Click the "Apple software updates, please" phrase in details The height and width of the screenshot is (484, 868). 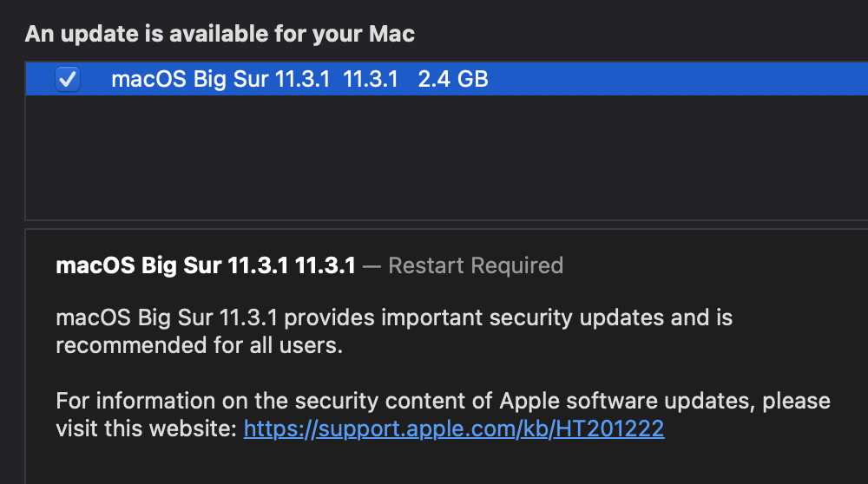tap(665, 401)
